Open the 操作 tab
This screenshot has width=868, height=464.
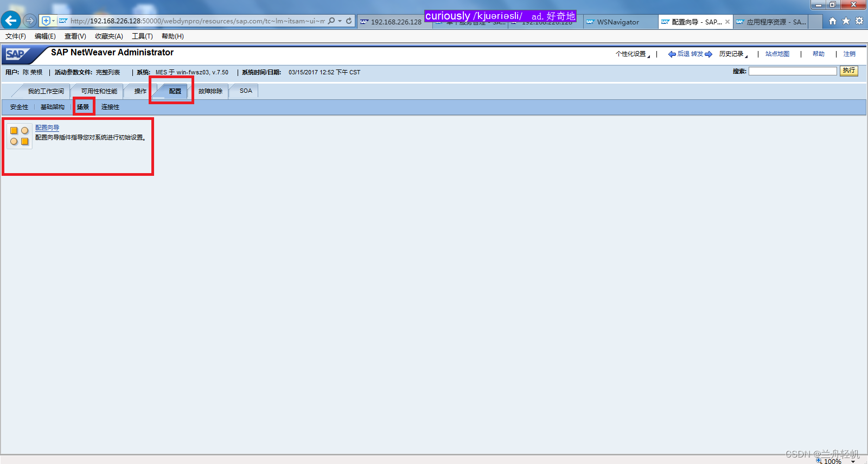pos(141,91)
